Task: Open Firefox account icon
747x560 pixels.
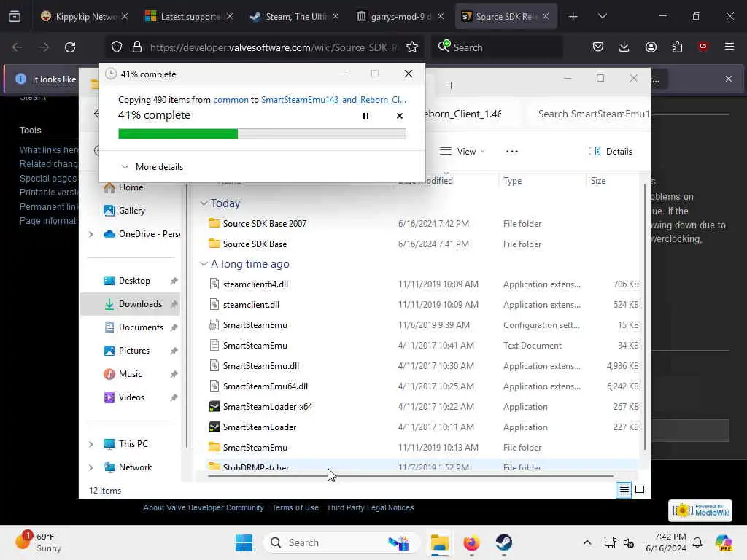Action: [651, 47]
